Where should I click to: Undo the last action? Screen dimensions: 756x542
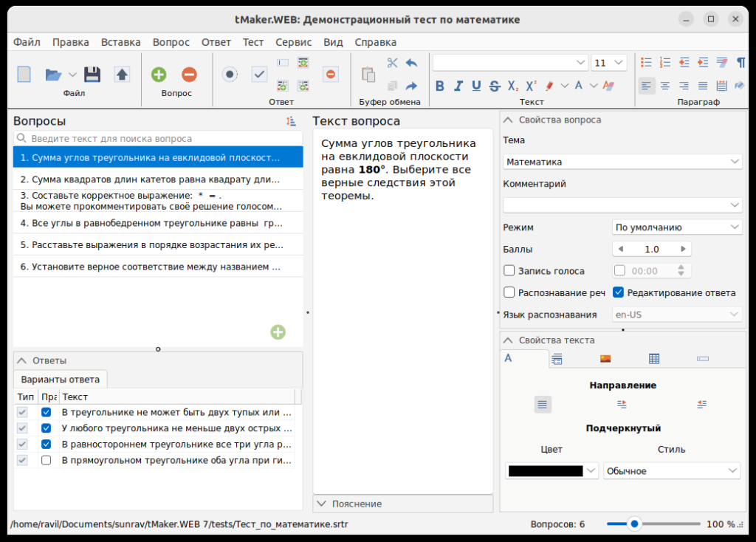click(411, 63)
